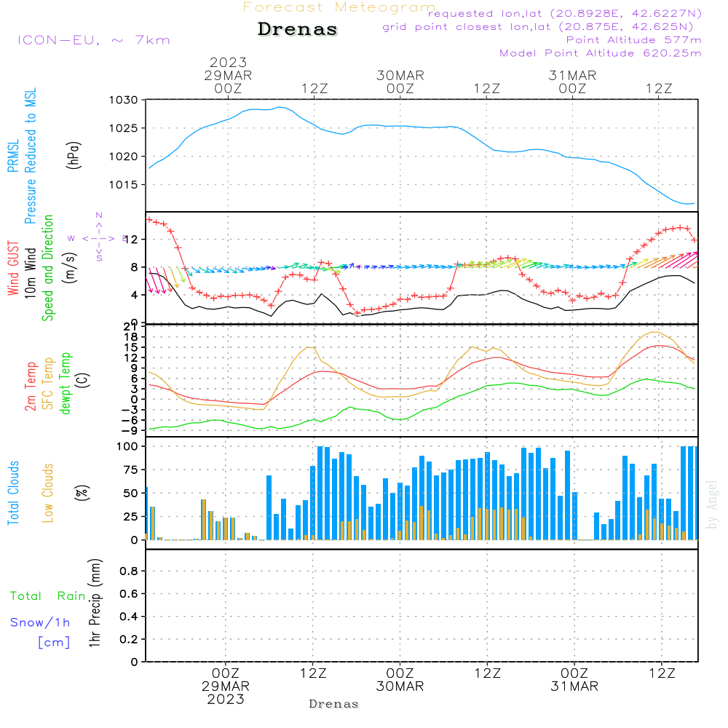Click the orange SFC Temp legend label

[49, 382]
